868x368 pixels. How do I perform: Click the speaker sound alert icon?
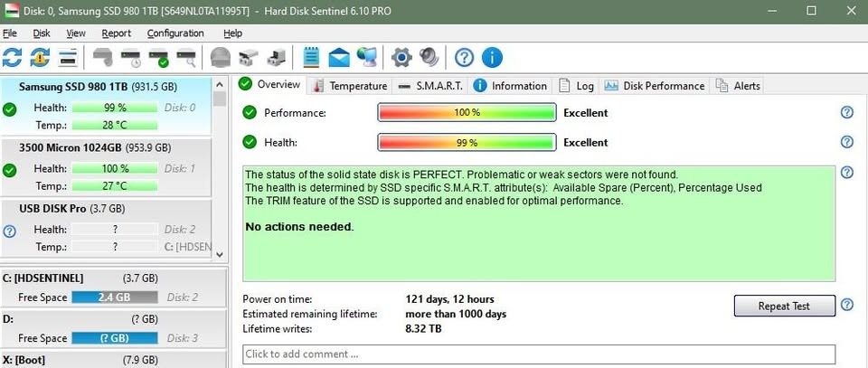pos(429,58)
